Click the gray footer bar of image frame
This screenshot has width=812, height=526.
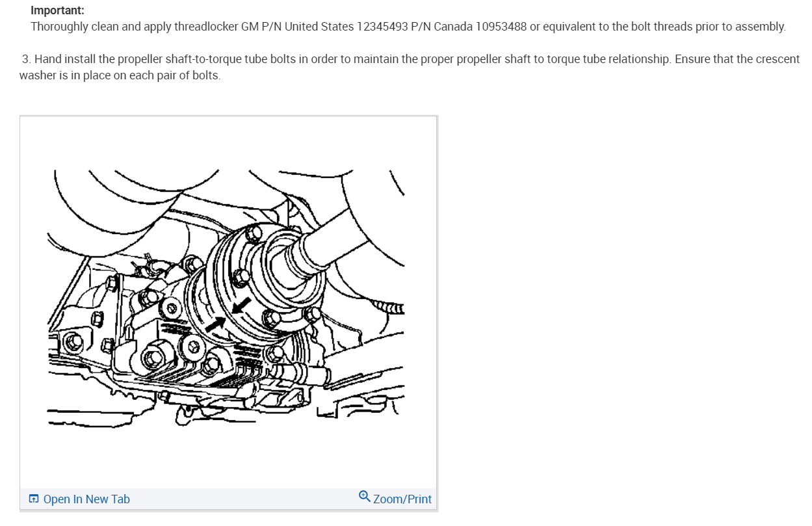[228, 499]
